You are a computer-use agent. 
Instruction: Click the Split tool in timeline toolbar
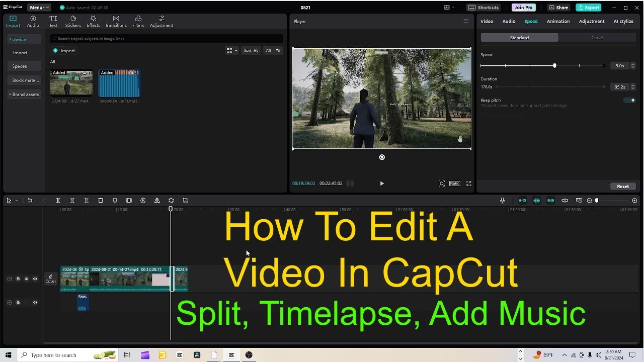[58, 201]
